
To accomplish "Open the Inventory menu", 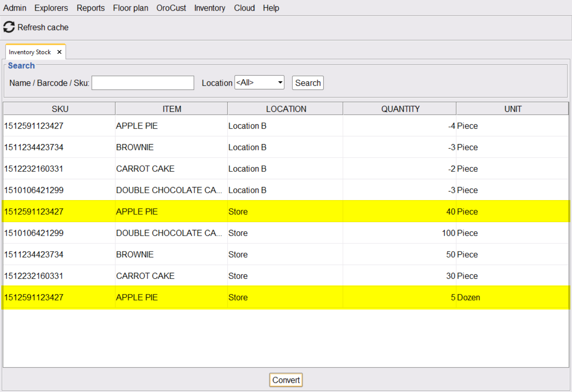I will click(209, 8).
